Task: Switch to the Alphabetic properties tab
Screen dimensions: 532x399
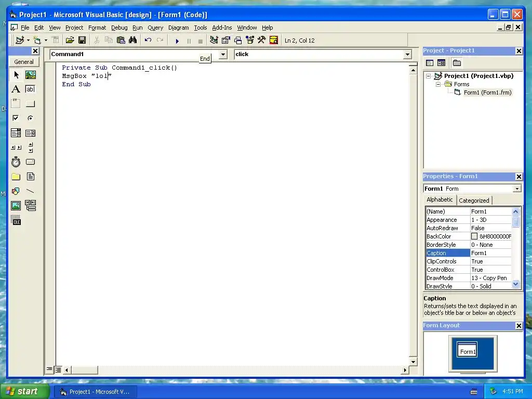Action: [440, 199]
